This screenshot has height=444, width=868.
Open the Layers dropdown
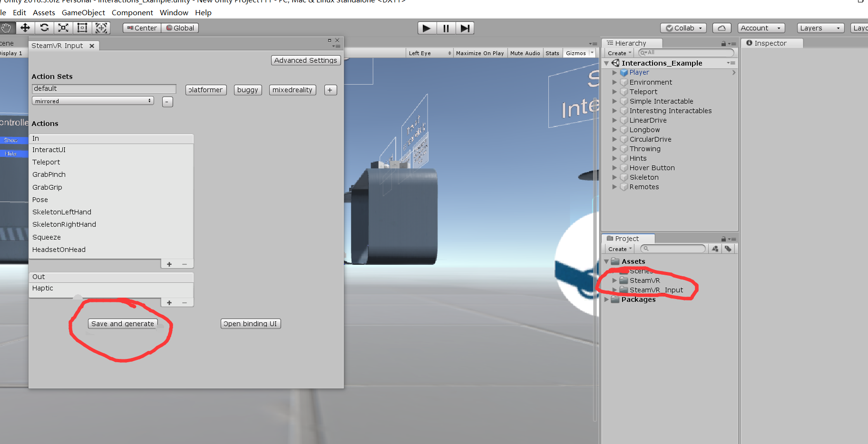tap(820, 28)
